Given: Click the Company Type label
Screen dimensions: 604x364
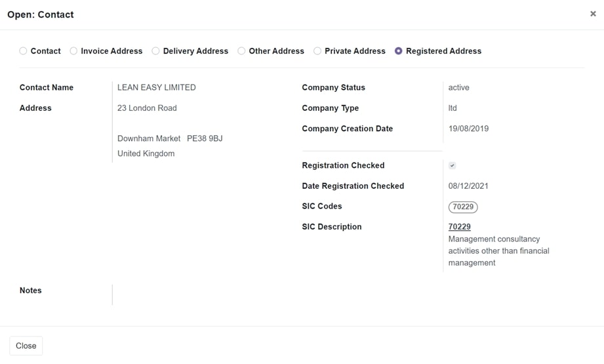Looking at the screenshot, I should pos(331,108).
